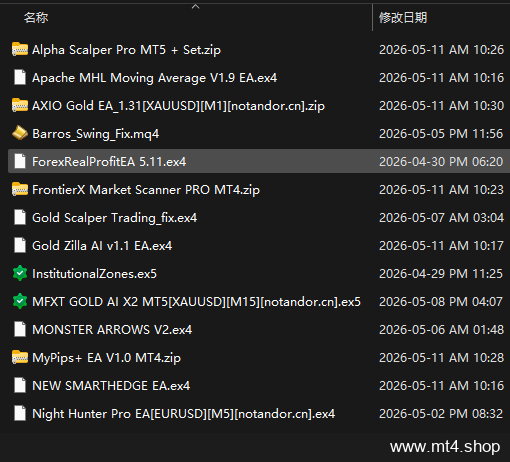Viewport: 510px width, 462px height.
Task: Select Gold Scalper Trading_fix.ex4 file name
Action: coord(114,218)
